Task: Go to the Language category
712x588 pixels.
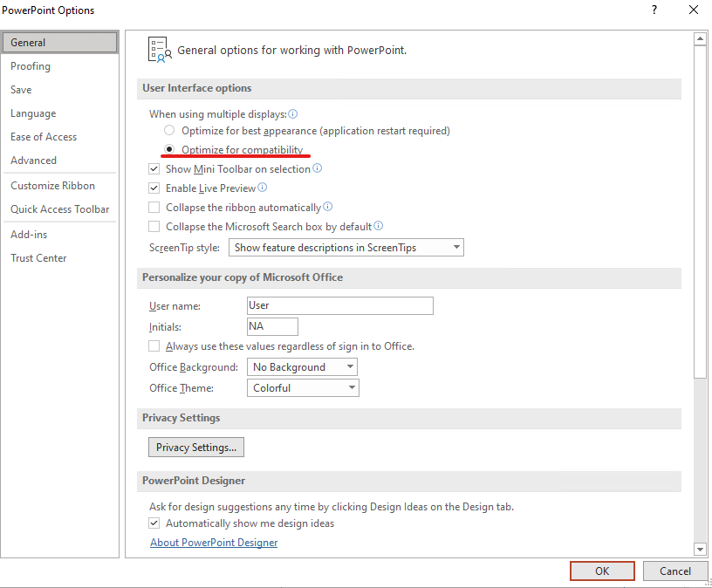Action: click(60, 113)
